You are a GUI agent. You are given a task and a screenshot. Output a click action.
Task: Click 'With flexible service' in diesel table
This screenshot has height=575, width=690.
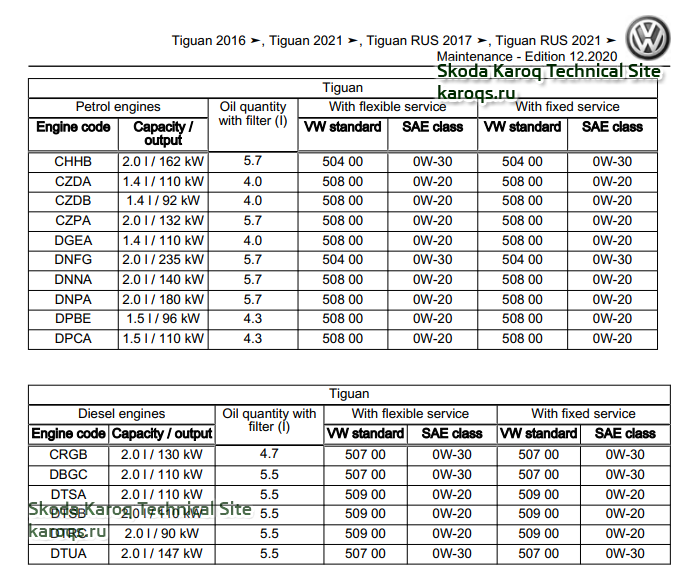coord(410,414)
